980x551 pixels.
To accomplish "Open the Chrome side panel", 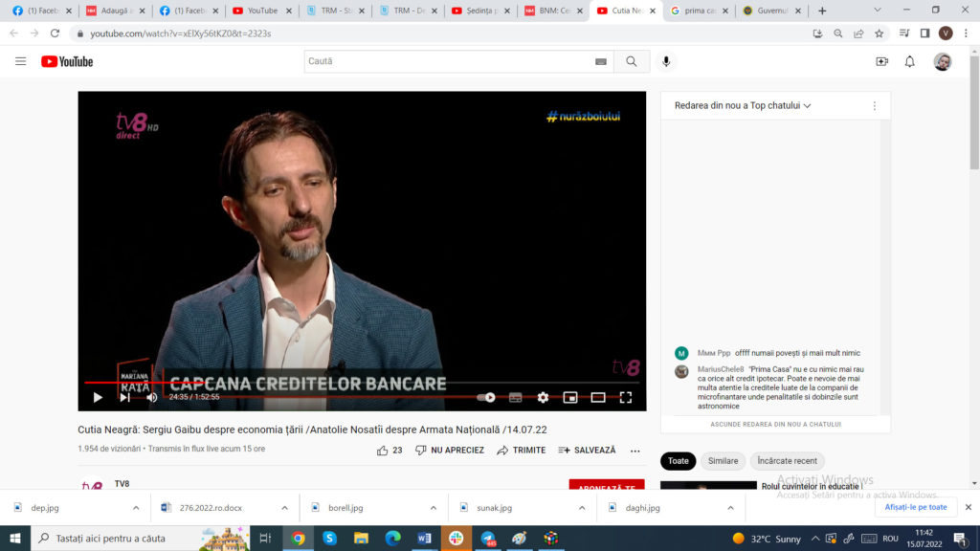I will point(925,33).
